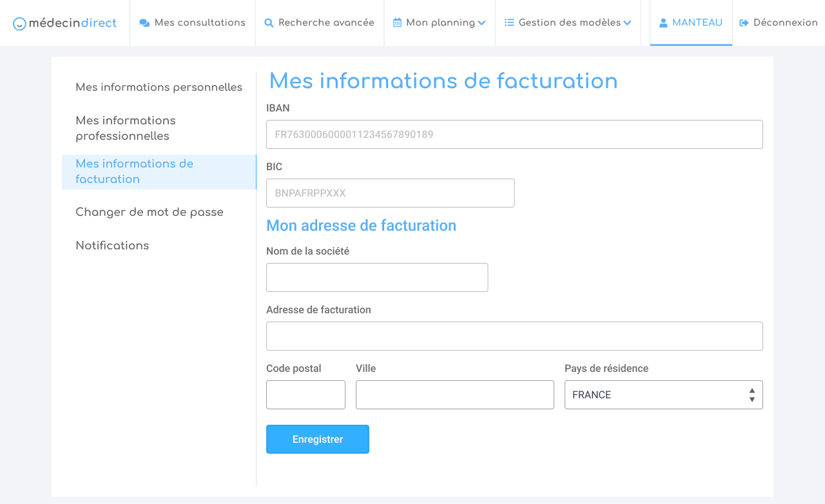Expand the Mon planning chevron

[x=481, y=23]
